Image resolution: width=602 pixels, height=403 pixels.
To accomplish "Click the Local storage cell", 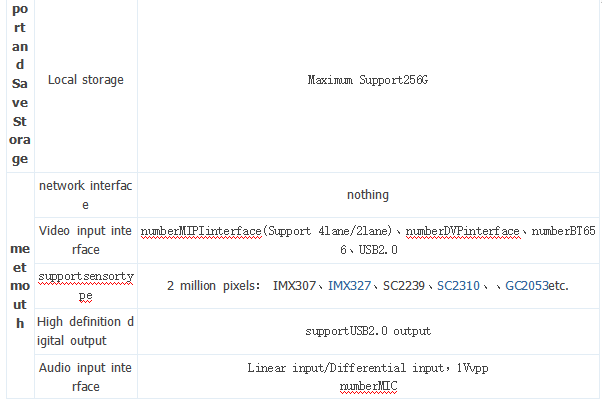I will [x=85, y=79].
